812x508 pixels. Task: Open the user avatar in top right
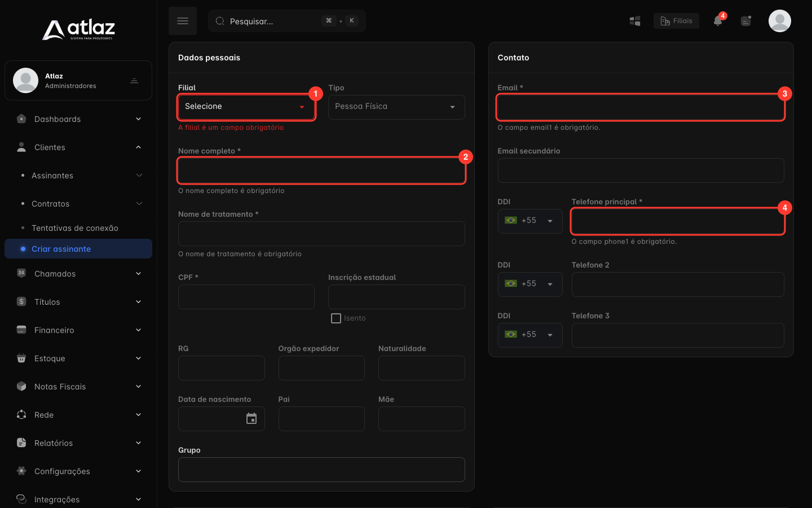780,21
